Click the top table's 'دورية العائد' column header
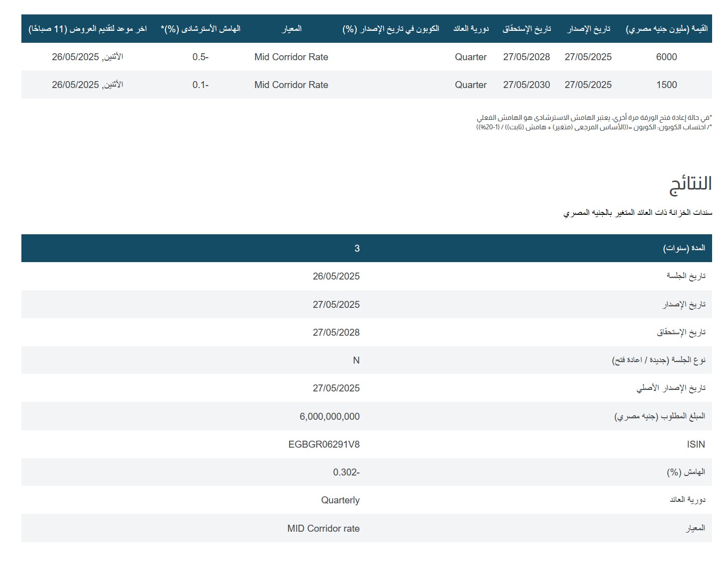The width and height of the screenshot is (728, 568). point(471,29)
